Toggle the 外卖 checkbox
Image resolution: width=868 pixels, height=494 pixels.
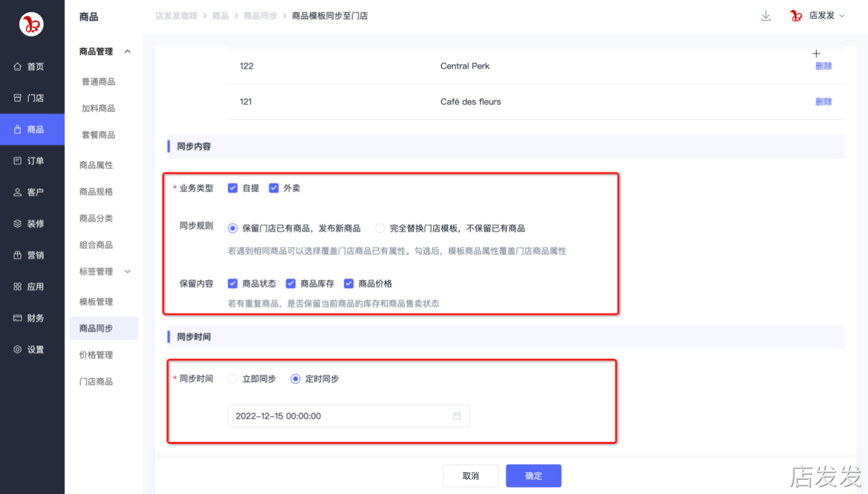274,188
